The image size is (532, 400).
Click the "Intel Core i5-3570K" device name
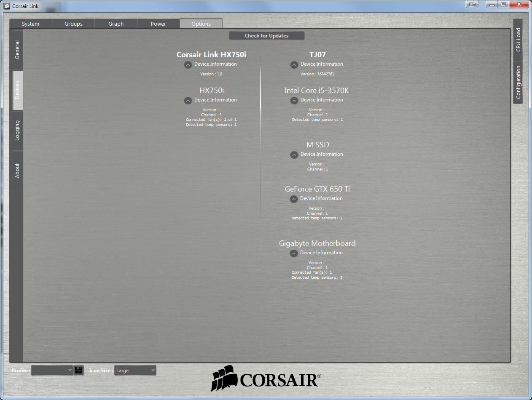coord(317,91)
